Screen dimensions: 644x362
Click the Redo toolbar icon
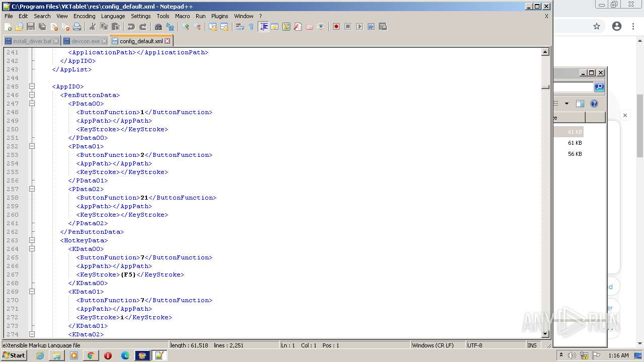click(x=143, y=27)
